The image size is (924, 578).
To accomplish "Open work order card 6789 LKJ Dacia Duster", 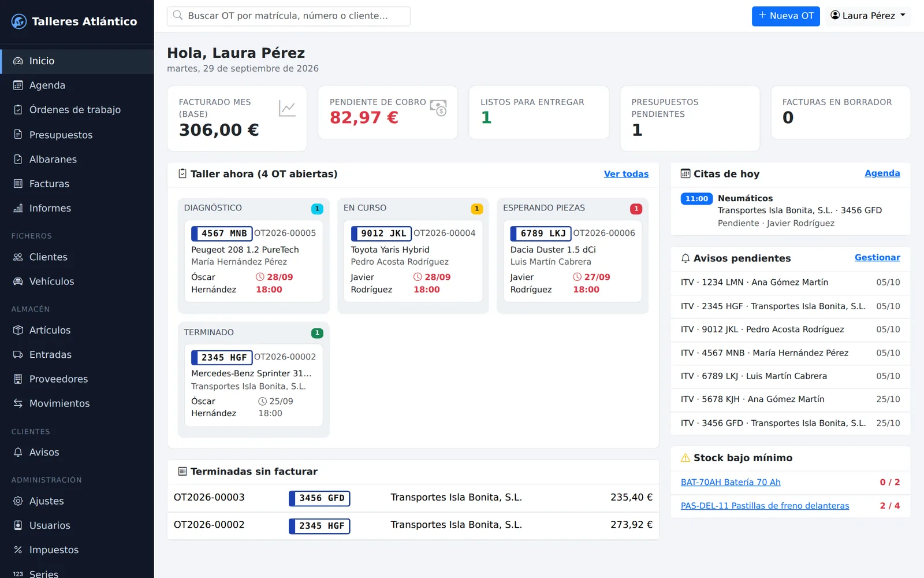I will 572,261.
